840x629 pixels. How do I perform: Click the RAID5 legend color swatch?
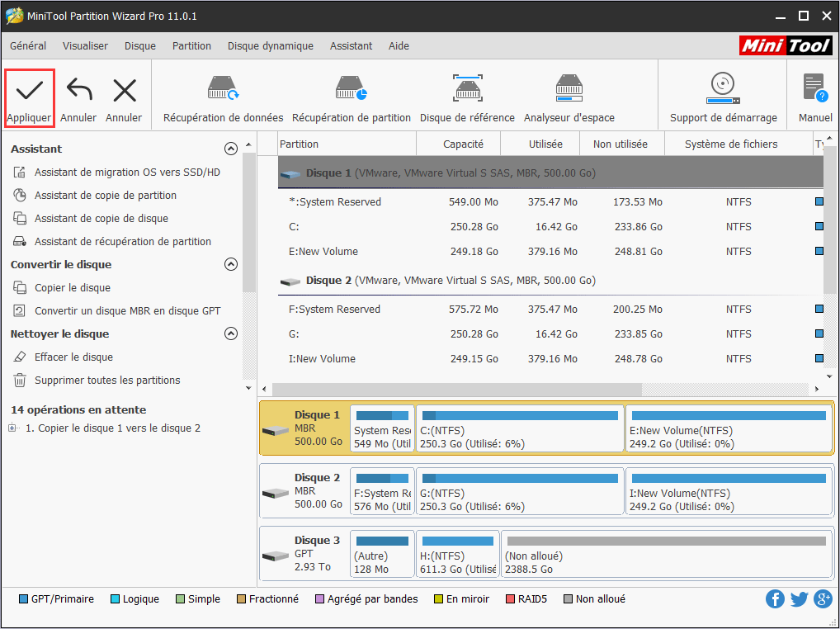click(x=510, y=599)
